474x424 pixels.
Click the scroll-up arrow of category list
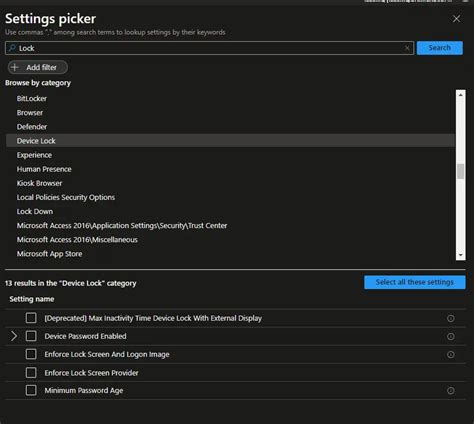tap(461, 95)
